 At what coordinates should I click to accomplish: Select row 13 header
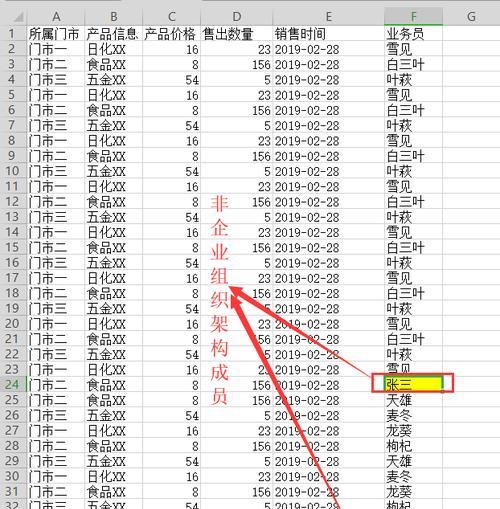click(13, 217)
